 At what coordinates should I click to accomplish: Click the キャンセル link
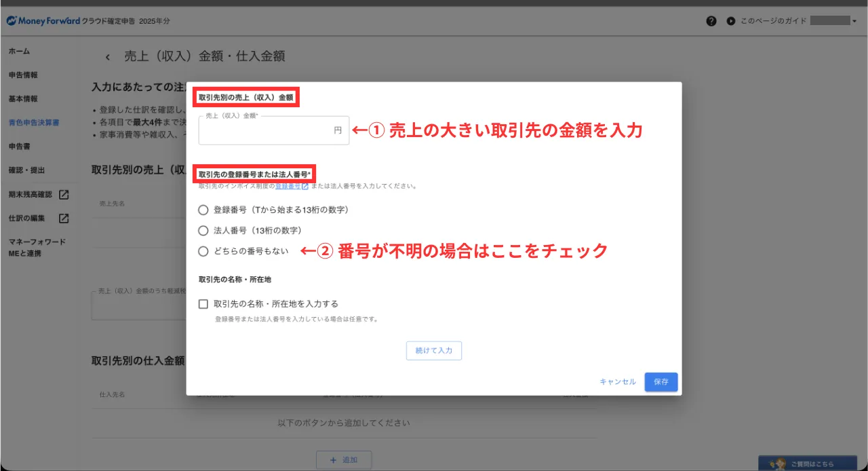click(617, 382)
